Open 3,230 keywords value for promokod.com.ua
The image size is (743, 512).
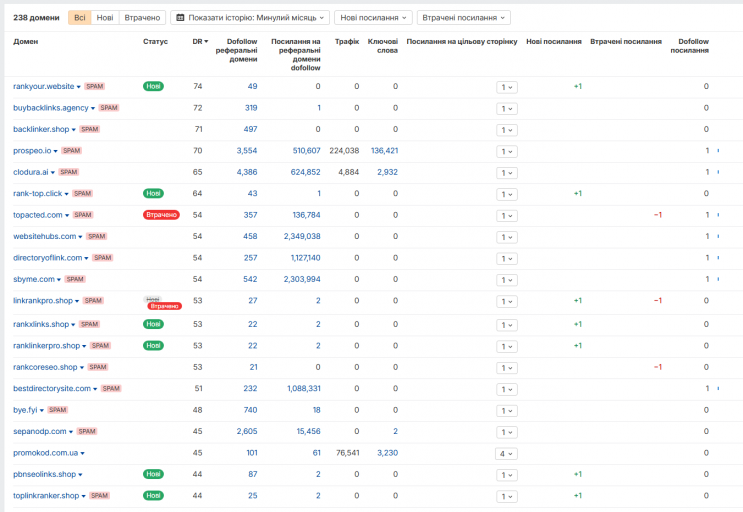point(388,453)
